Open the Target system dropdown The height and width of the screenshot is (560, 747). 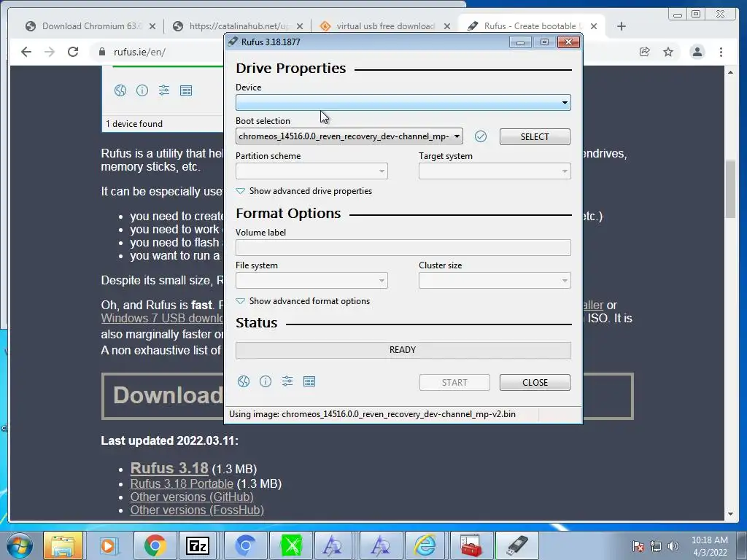(495, 171)
